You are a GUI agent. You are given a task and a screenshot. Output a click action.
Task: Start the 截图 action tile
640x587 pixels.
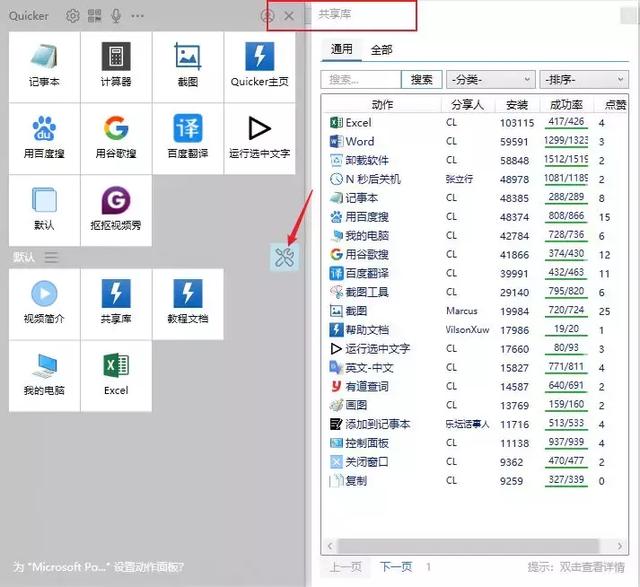(x=188, y=67)
